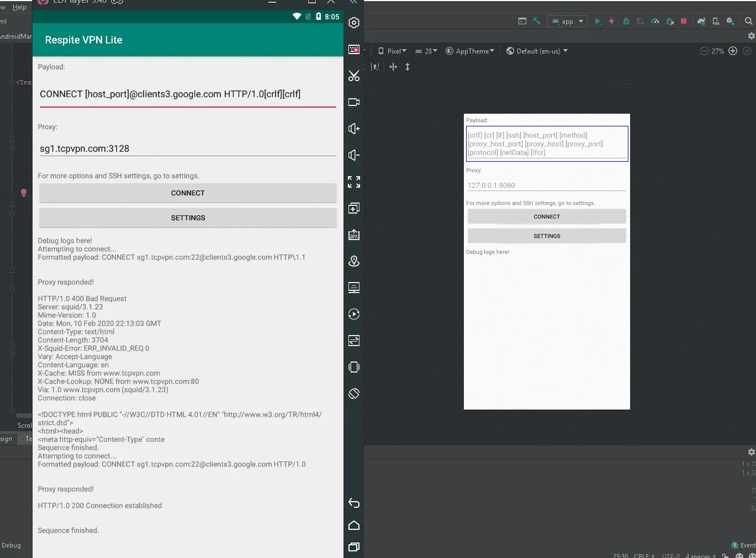The image size is (756, 558).
Task: Sync project with Gradle files
Action: click(x=701, y=22)
